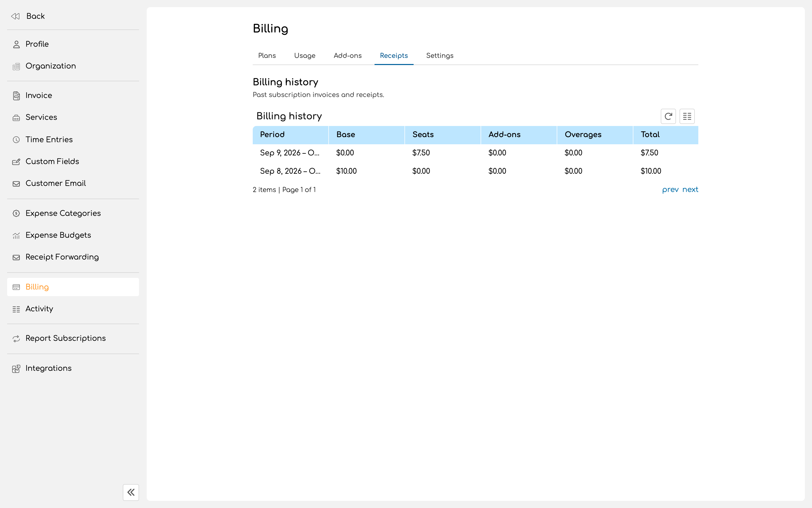
Task: Open the Add-ons tab
Action: [x=348, y=55]
